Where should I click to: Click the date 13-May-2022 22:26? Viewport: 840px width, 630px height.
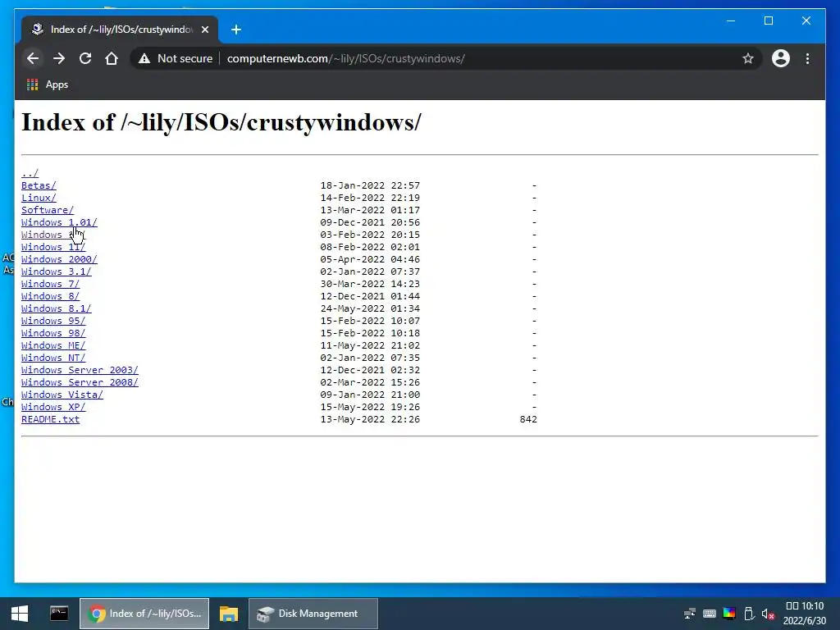[x=370, y=419]
